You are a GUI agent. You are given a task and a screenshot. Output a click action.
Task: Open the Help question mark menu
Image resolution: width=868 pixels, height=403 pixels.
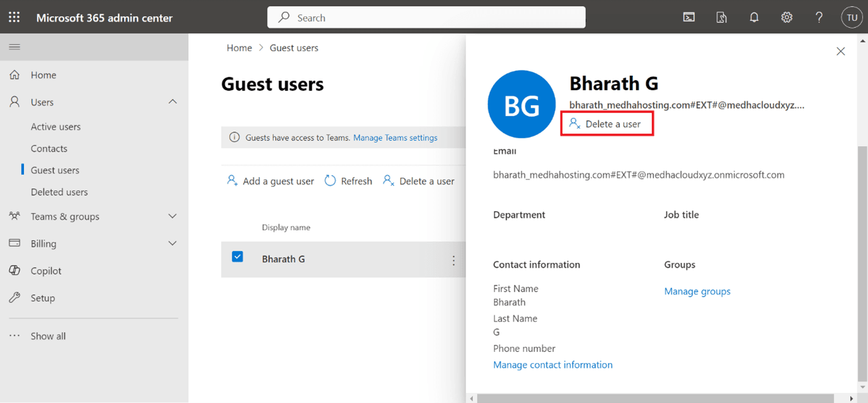pos(819,17)
